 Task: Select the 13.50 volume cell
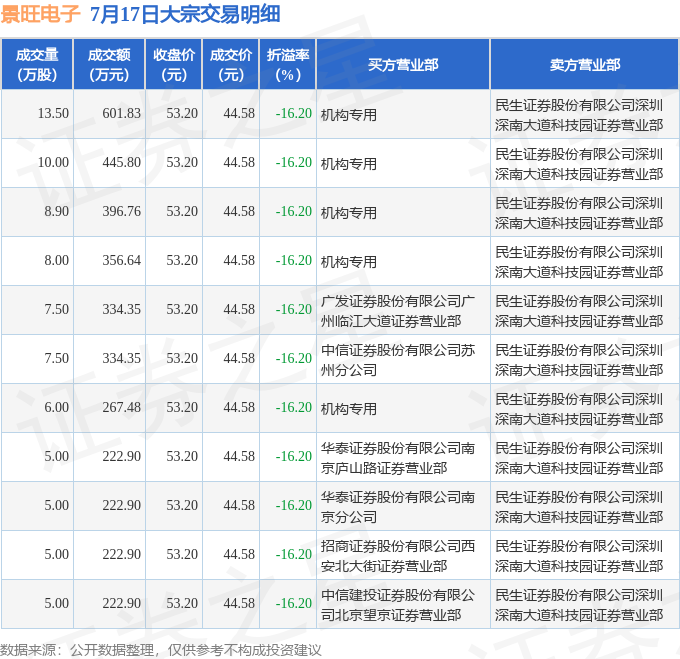[x=53, y=114]
